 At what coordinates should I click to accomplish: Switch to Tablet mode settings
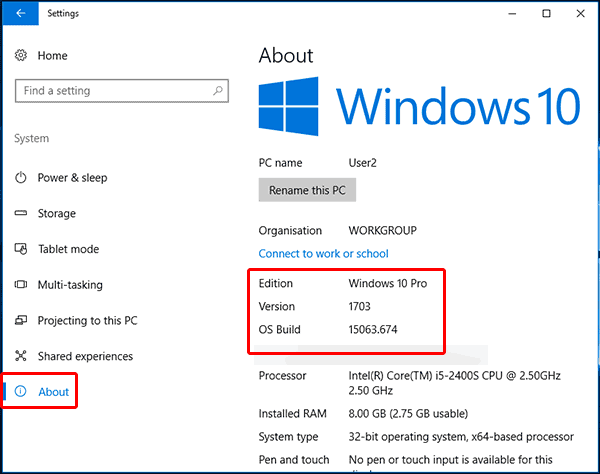(68, 249)
